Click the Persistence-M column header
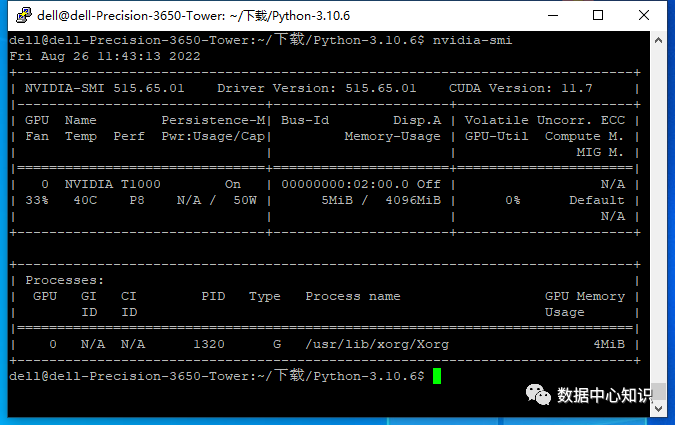The height and width of the screenshot is (425, 675). 213,120
